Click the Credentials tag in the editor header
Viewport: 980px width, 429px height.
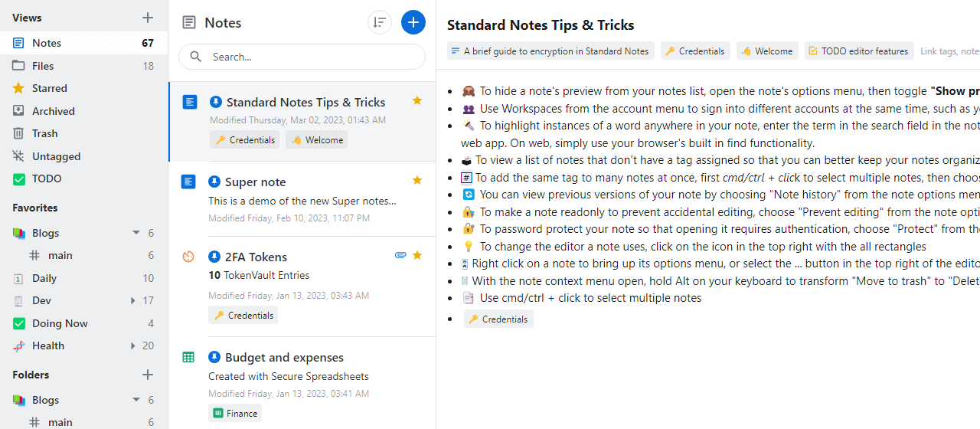[695, 51]
